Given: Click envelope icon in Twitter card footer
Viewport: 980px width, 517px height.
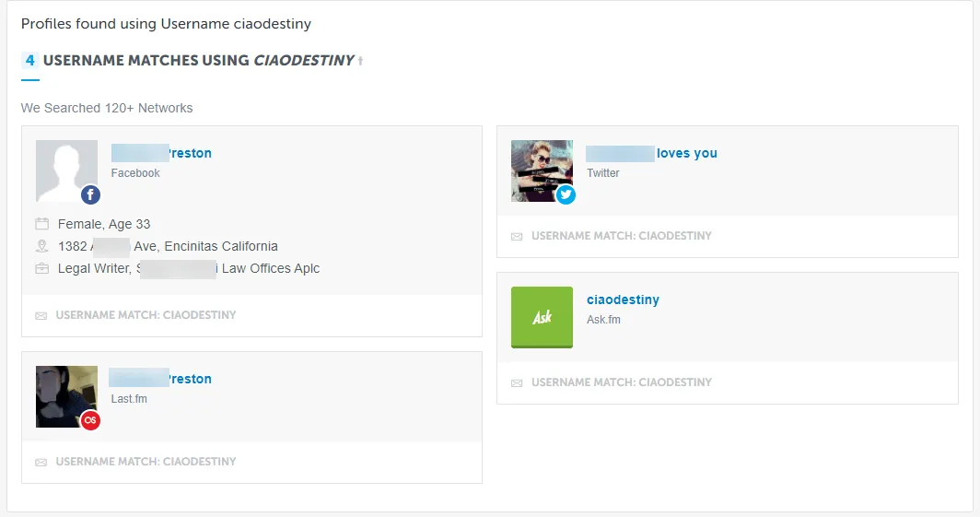Looking at the screenshot, I should click(x=517, y=236).
